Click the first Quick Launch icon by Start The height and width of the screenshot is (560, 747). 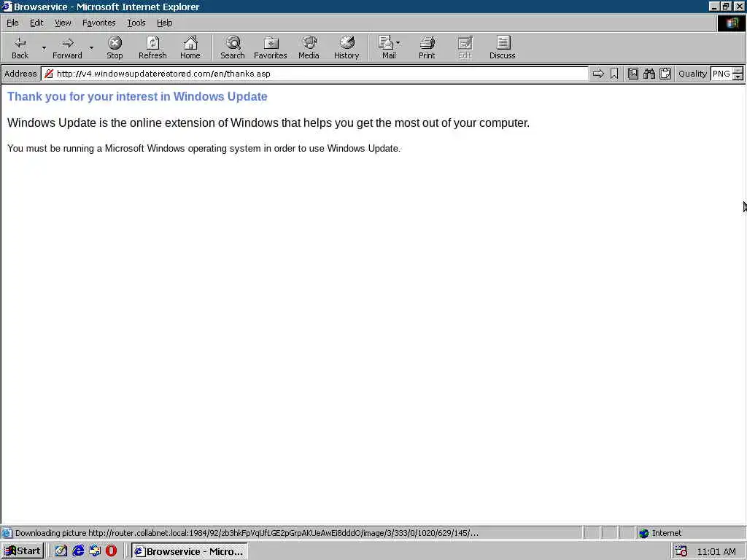coord(61,551)
